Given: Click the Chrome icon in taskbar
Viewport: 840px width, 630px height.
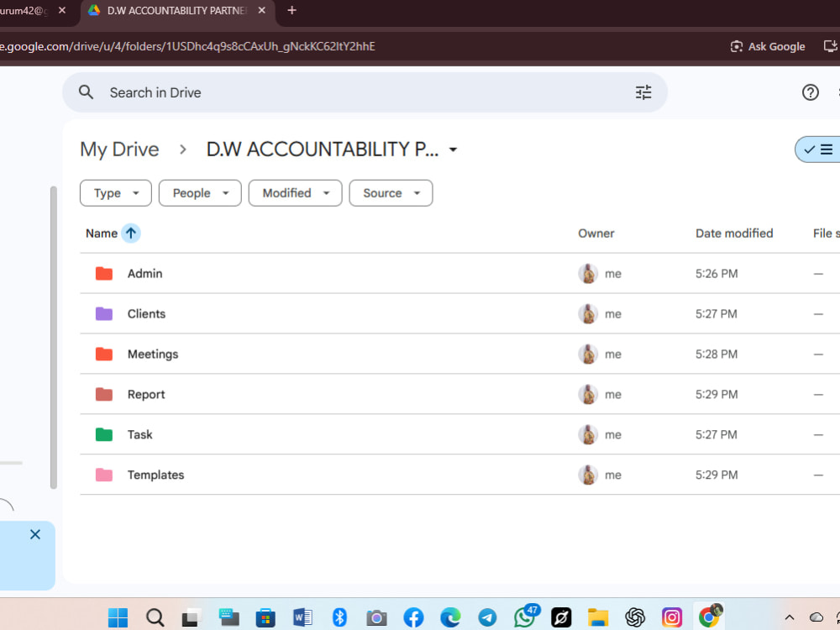Looking at the screenshot, I should [x=709, y=617].
